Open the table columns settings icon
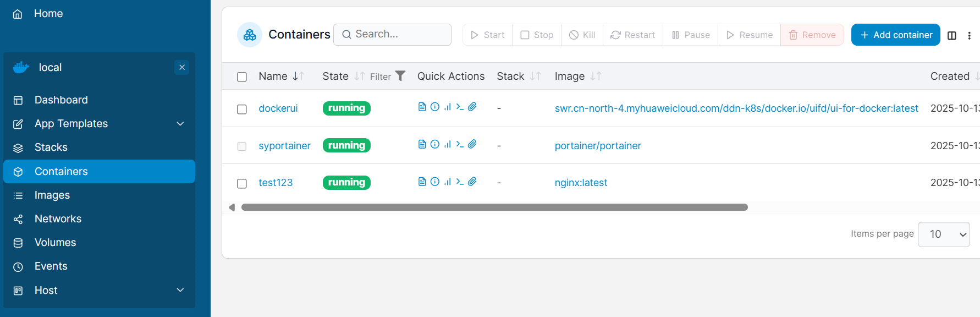 click(952, 35)
